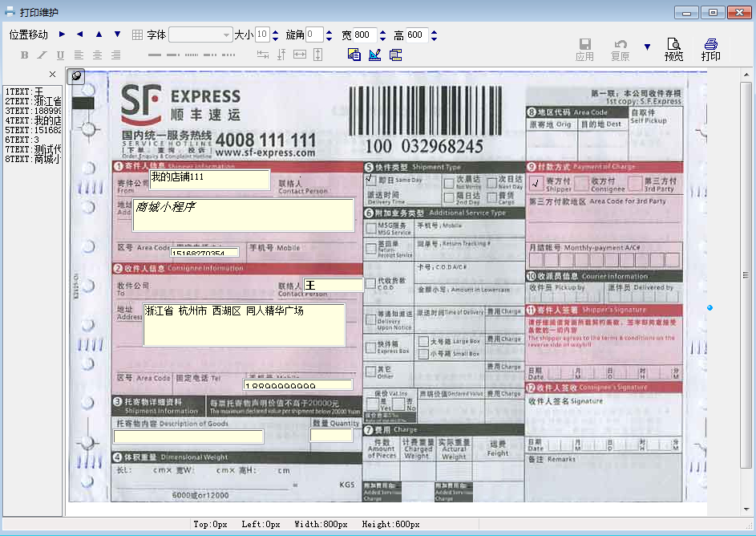Screen dimensions: 756x536
Task: Click the background image settings icon
Action: click(x=354, y=55)
